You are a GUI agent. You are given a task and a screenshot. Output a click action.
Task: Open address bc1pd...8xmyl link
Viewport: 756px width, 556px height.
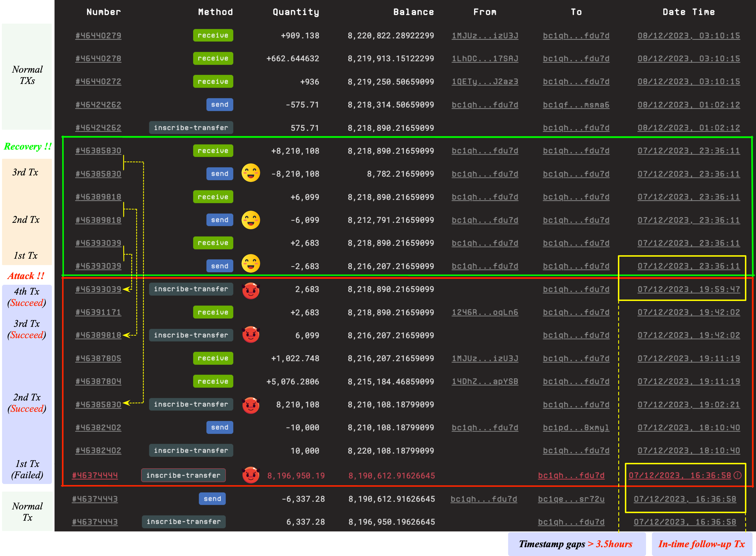[x=576, y=427]
